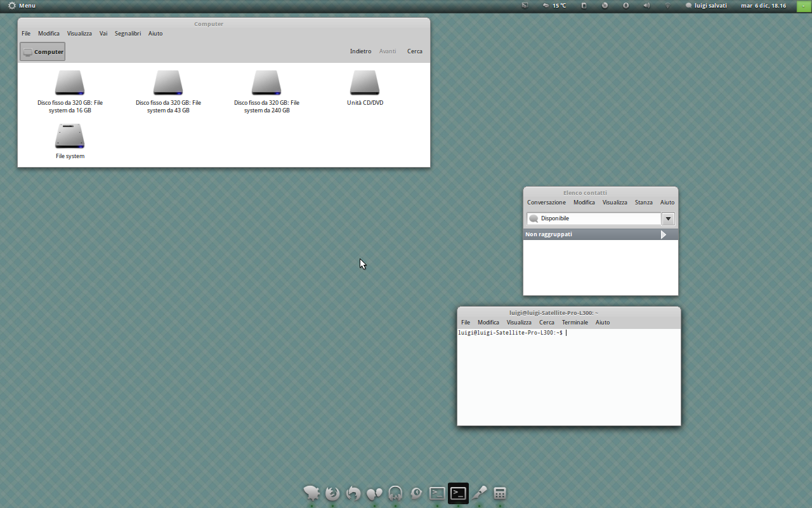812x508 pixels.
Task: Open Aiuto menu in Computer window
Action: (x=155, y=34)
